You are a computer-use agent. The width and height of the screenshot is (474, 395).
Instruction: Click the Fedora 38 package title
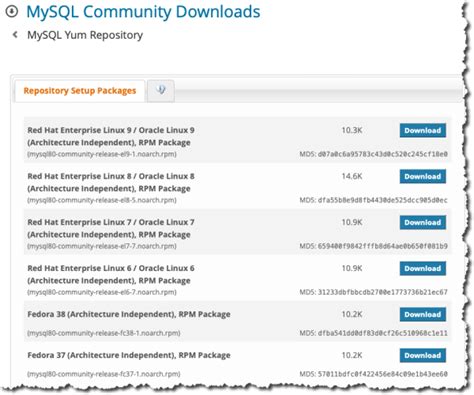click(129, 314)
